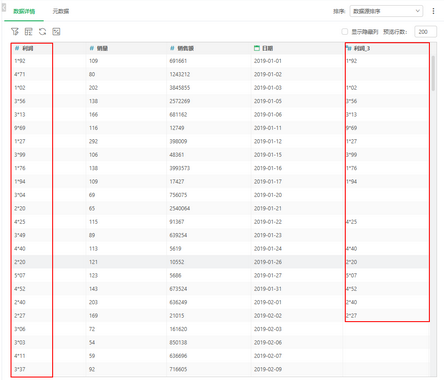Open the table column settings icon

(x=29, y=32)
